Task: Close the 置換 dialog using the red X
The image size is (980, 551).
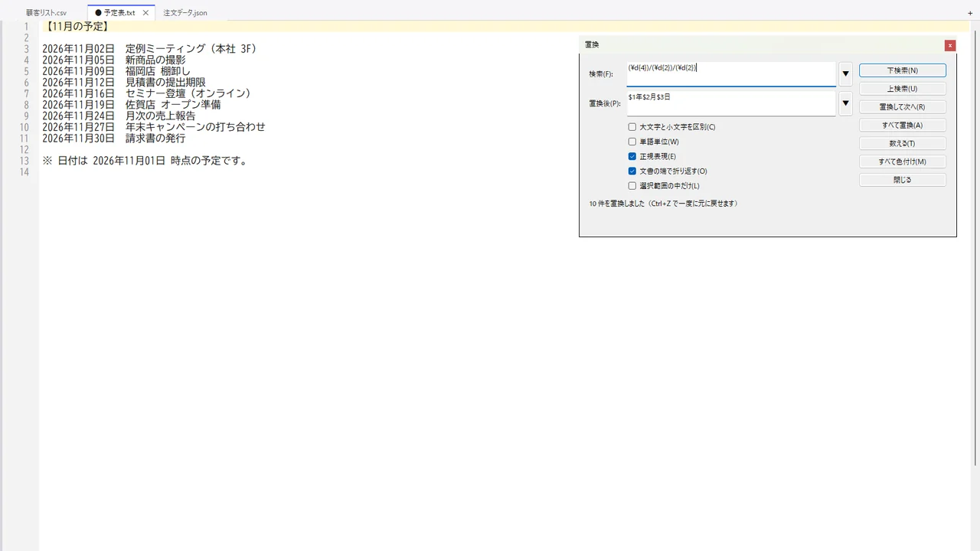Action: click(x=950, y=45)
